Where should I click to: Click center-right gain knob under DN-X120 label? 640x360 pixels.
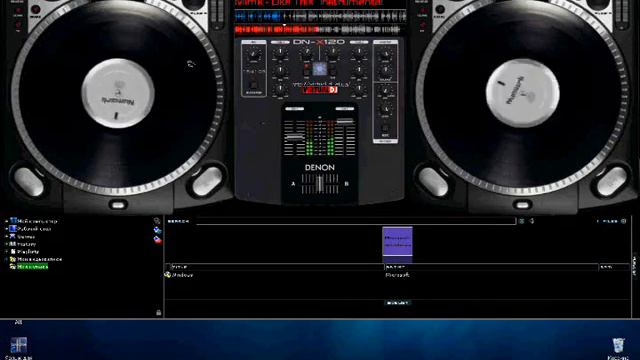(x=333, y=52)
